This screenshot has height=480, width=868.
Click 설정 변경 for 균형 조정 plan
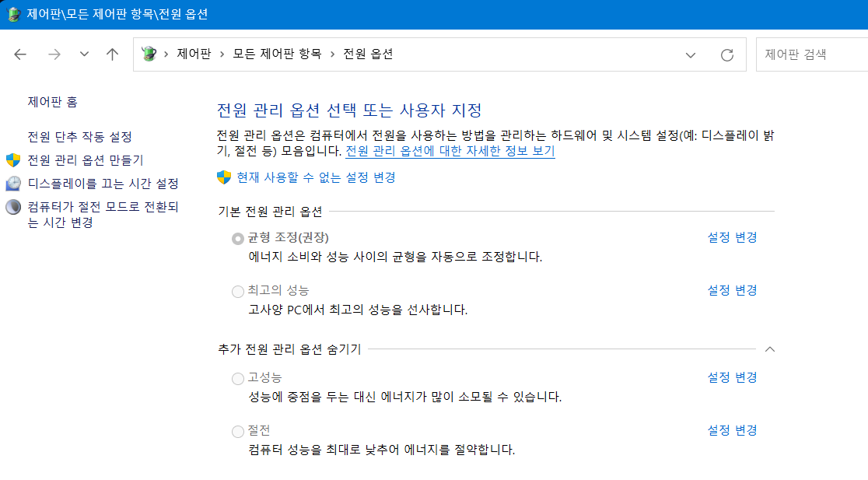732,237
